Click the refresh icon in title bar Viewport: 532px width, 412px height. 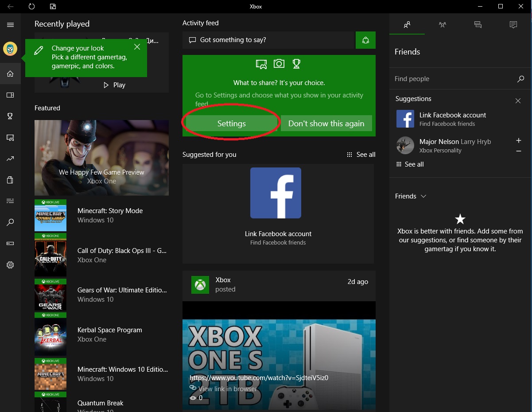pos(31,6)
